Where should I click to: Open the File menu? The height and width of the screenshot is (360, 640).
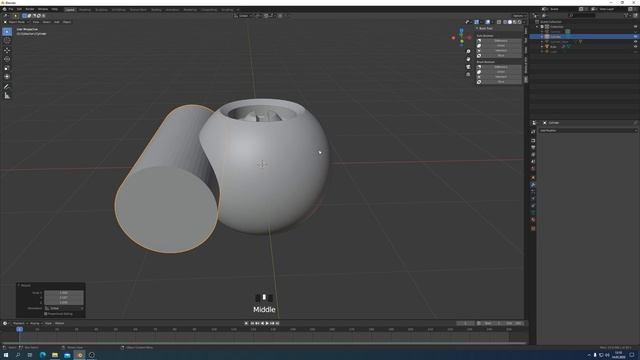coord(11,9)
